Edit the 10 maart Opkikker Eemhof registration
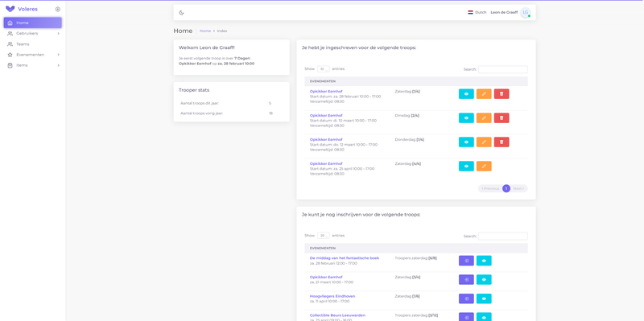 coord(484,117)
